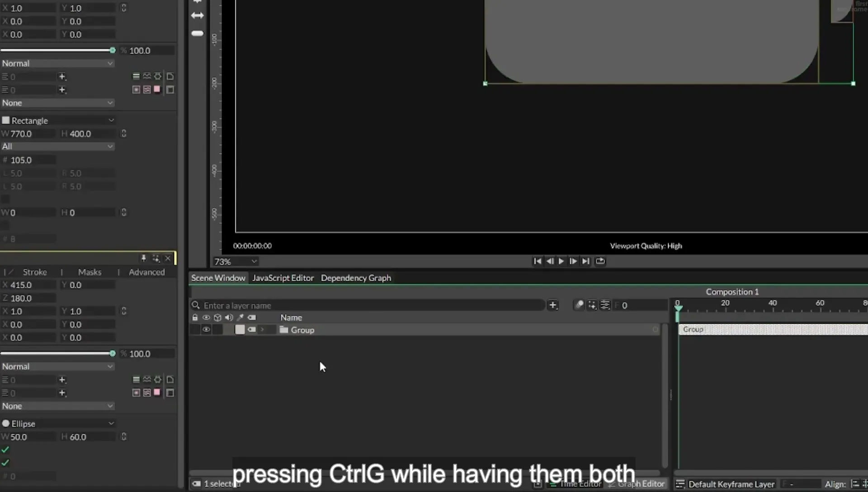Toggle second green checkmark under Ellipse size
This screenshot has width=868, height=492.
[5, 463]
